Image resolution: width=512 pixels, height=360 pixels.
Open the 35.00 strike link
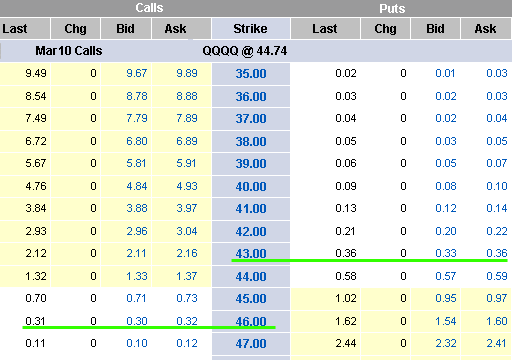tap(251, 74)
